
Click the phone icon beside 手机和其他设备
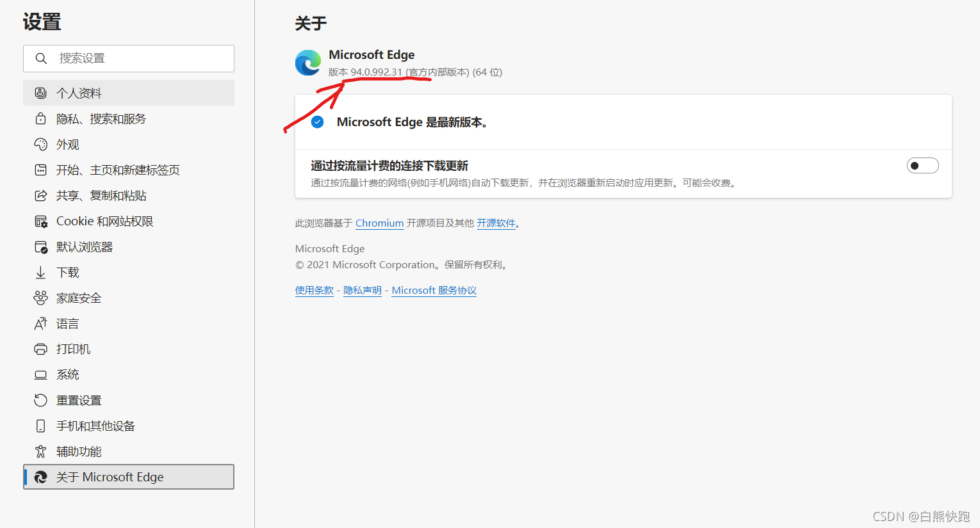(40, 426)
